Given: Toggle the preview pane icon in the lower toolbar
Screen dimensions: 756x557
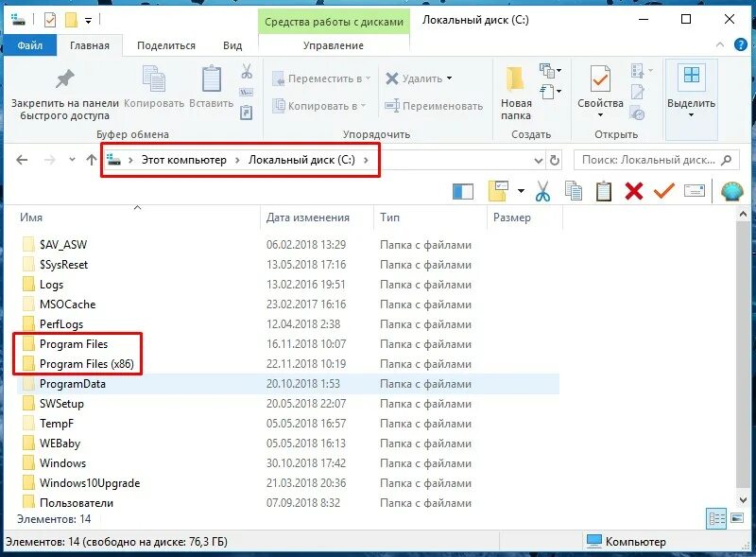Looking at the screenshot, I should (x=463, y=192).
